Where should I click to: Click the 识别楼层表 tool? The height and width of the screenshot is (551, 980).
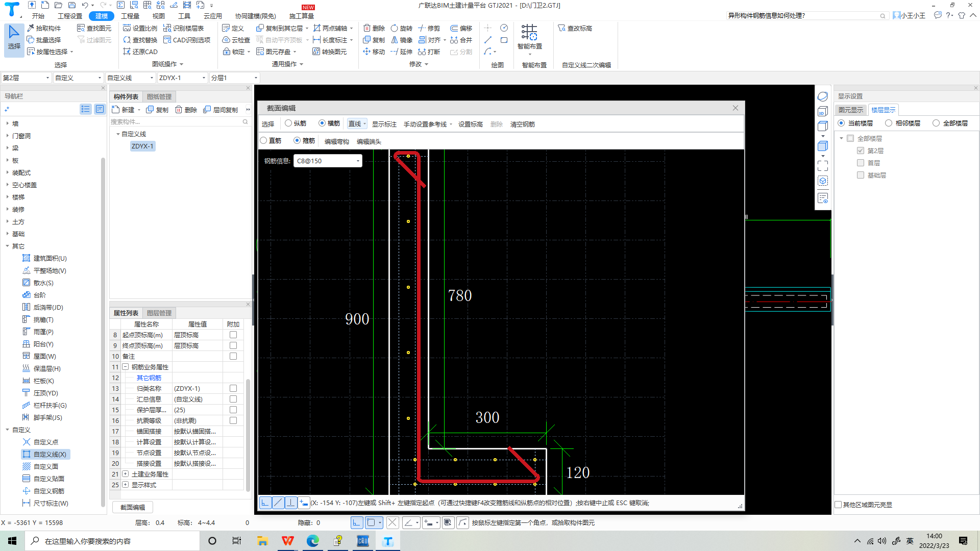click(x=184, y=28)
